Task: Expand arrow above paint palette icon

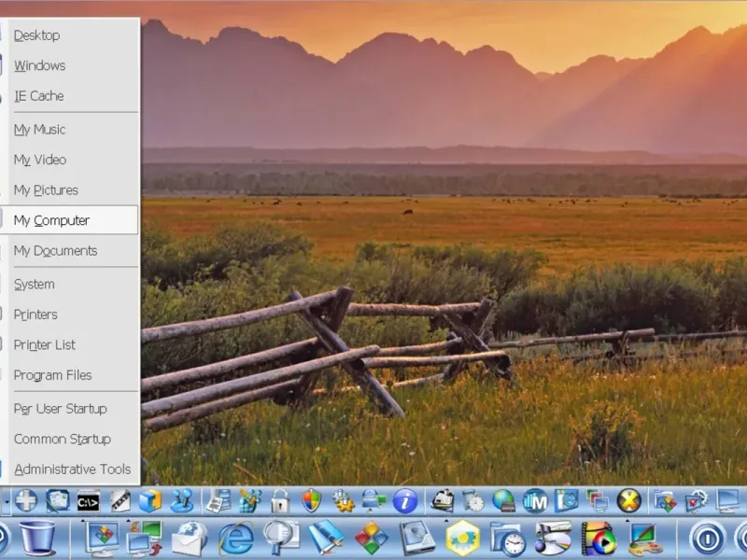Action: 628,521
